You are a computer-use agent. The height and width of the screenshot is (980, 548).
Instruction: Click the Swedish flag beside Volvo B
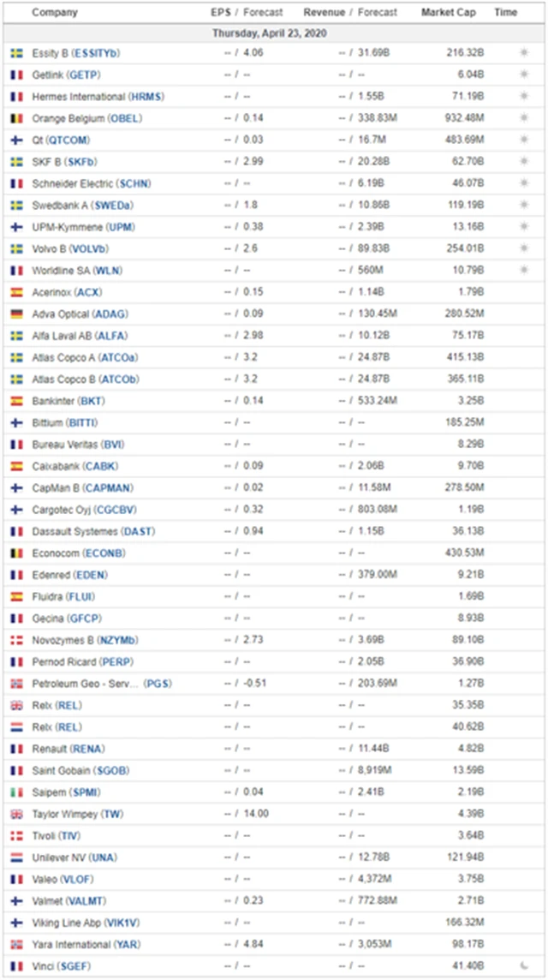(x=16, y=248)
